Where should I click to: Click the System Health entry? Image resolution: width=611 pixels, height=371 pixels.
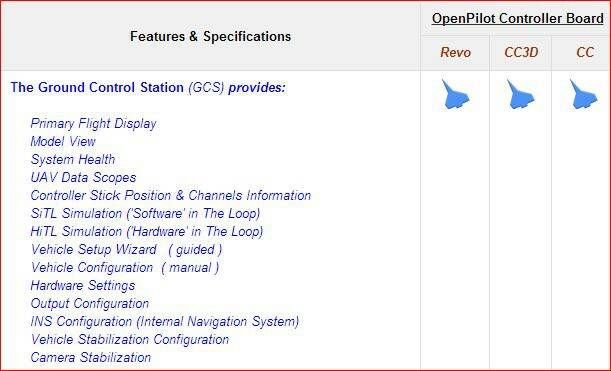(x=73, y=159)
